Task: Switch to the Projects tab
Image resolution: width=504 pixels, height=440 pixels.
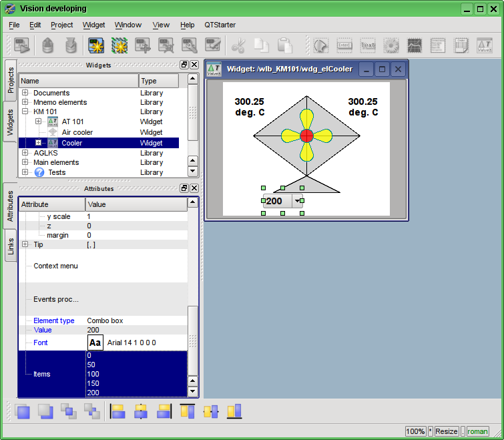Action: click(11, 79)
